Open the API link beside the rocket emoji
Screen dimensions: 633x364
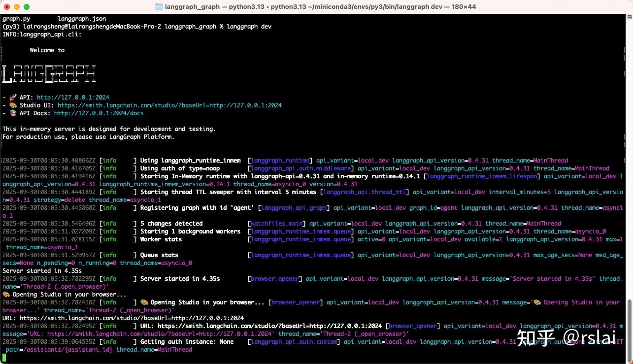click(73, 98)
